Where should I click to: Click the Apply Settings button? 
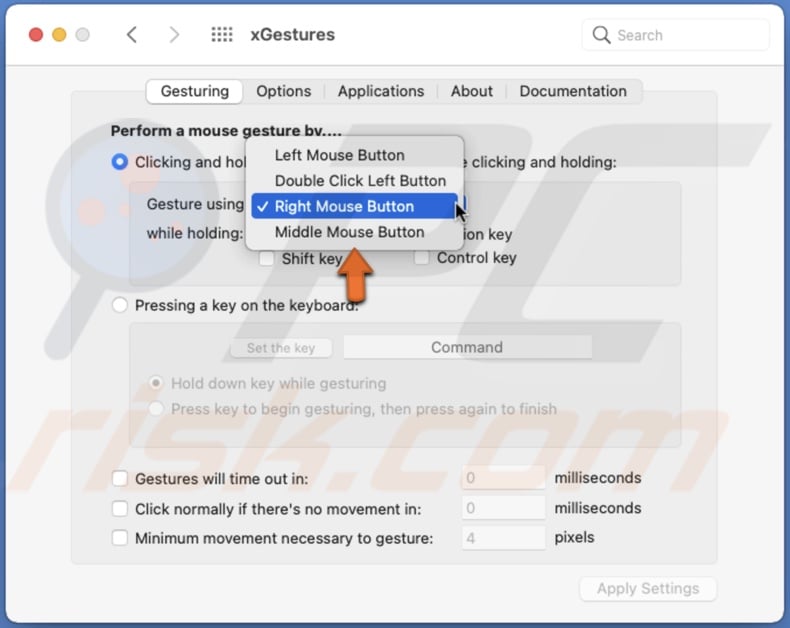(x=648, y=589)
